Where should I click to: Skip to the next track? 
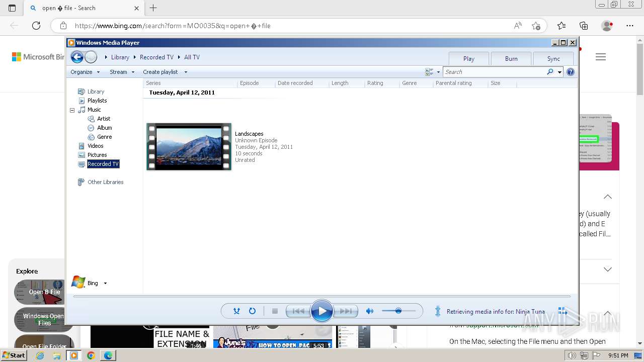(x=346, y=311)
